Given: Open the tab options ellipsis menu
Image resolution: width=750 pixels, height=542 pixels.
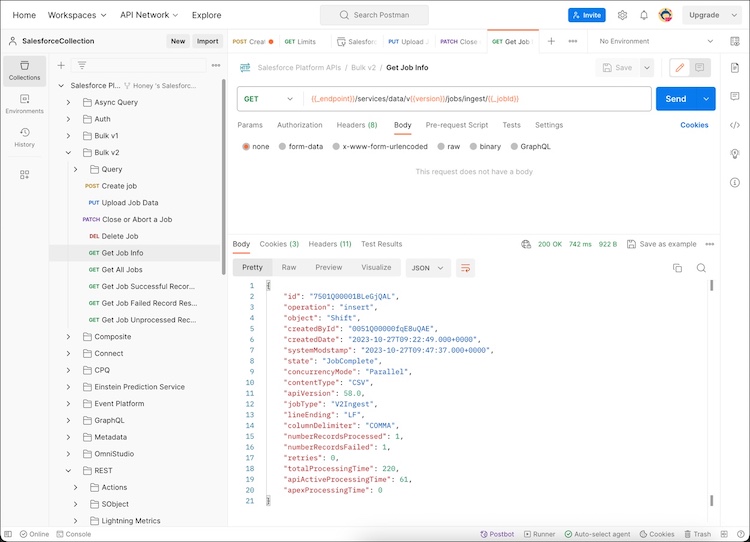Looking at the screenshot, I should coord(573,41).
